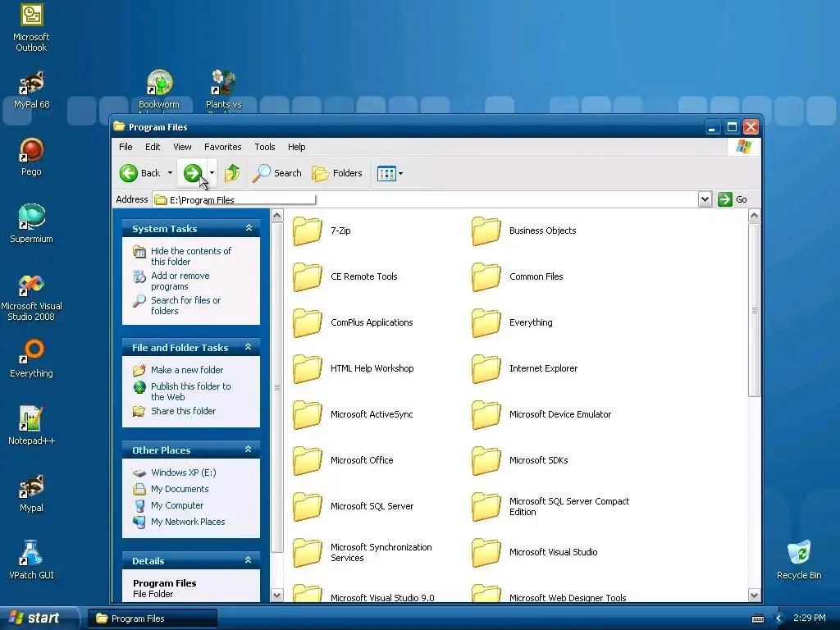Image resolution: width=840 pixels, height=630 pixels.
Task: Select the Microsoft Visual Studio folder
Action: (535, 552)
